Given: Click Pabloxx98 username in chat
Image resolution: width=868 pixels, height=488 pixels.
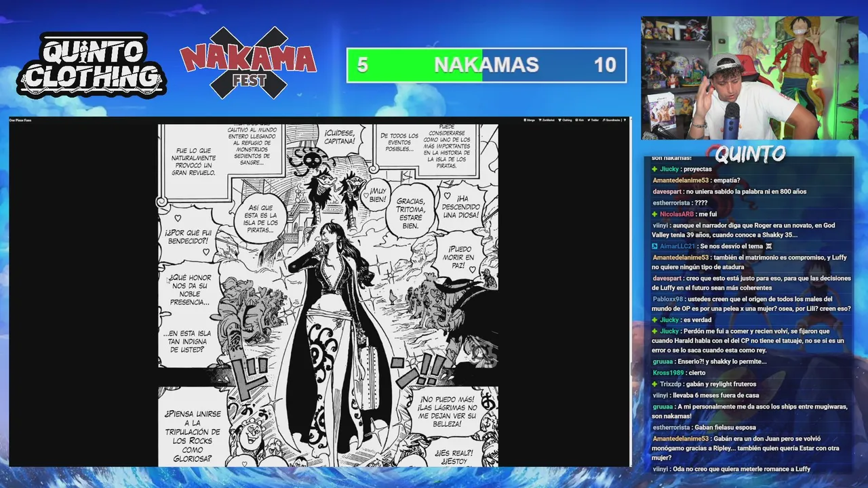Looking at the screenshot, I should (x=667, y=299).
